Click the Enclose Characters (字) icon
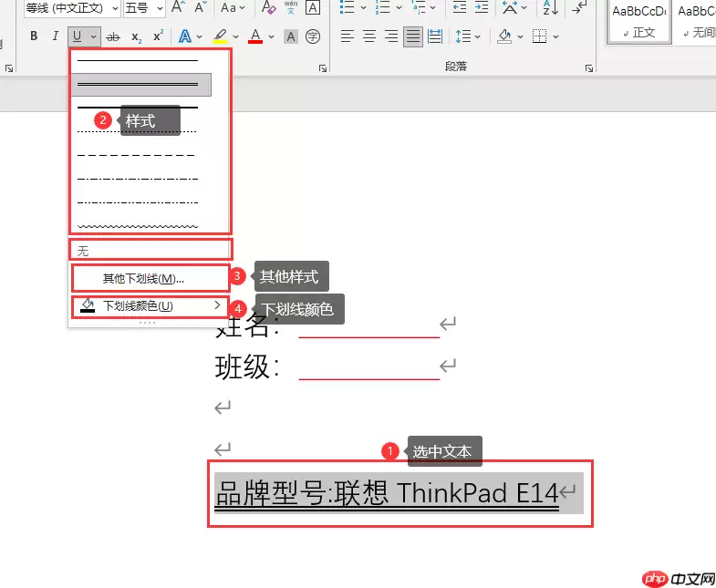Image resolution: width=716 pixels, height=588 pixels. point(313,36)
